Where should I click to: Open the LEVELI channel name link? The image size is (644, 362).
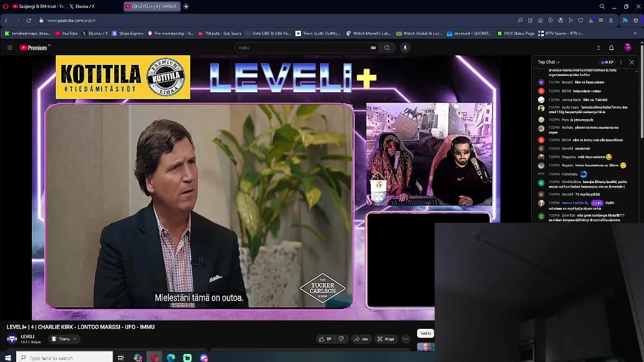pos(28,336)
